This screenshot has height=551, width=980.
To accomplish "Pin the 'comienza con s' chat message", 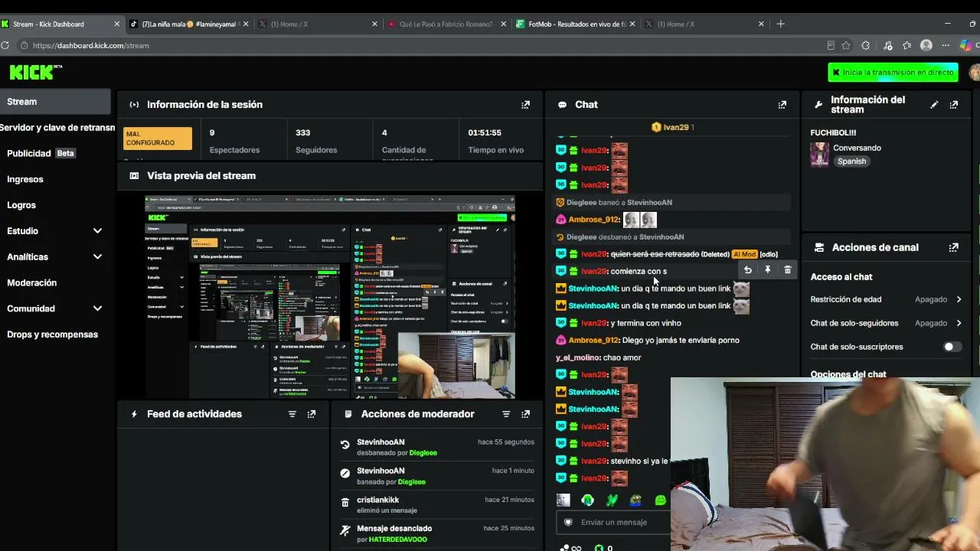I will click(x=767, y=270).
